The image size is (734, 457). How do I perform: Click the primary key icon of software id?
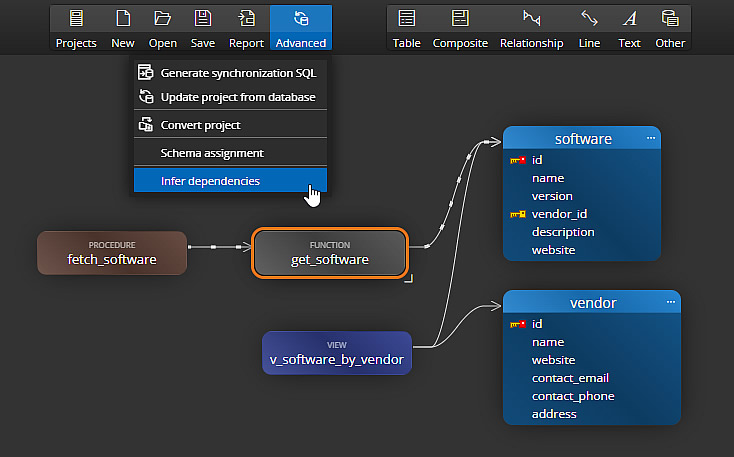pos(518,160)
